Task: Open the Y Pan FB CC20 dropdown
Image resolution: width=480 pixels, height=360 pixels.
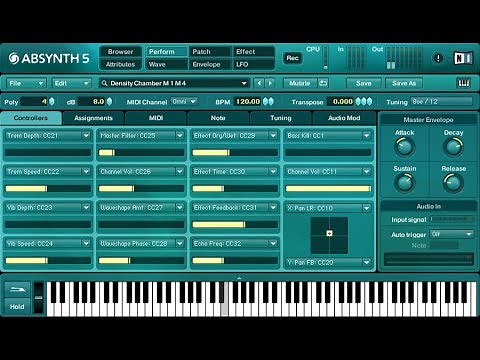Action: (366, 262)
